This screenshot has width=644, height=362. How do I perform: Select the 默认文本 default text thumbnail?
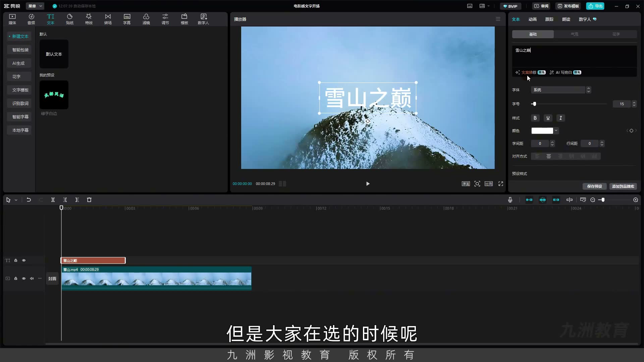54,54
